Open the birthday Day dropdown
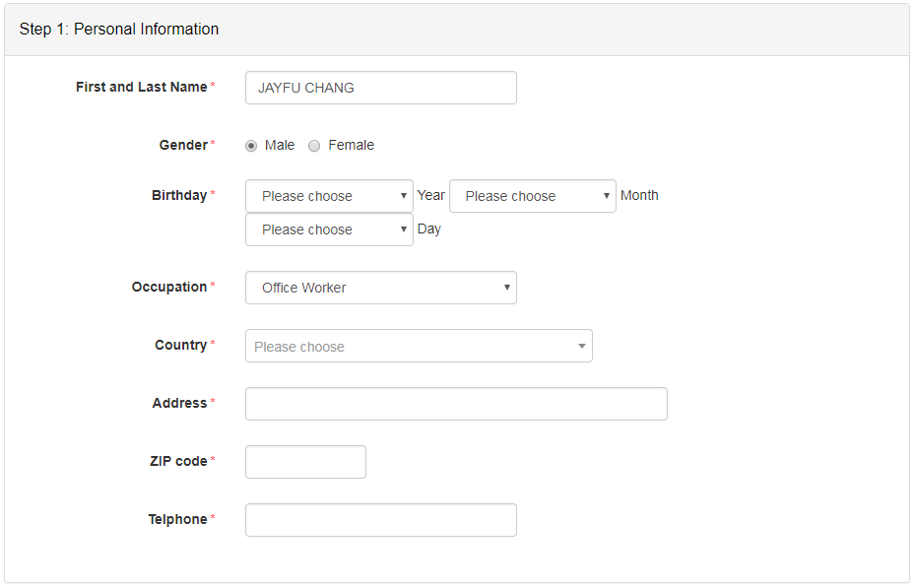916x588 pixels. 330,229
